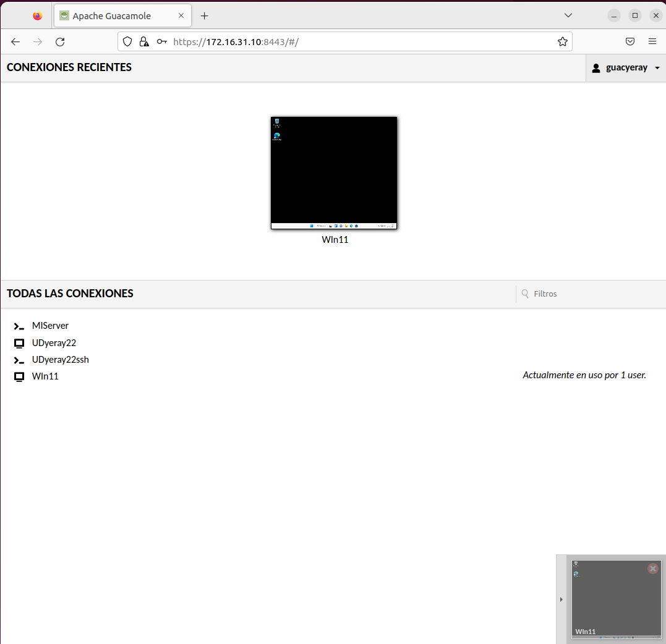This screenshot has width=666, height=644.
Task: Maximize the Firefox window
Action: coord(635,15)
